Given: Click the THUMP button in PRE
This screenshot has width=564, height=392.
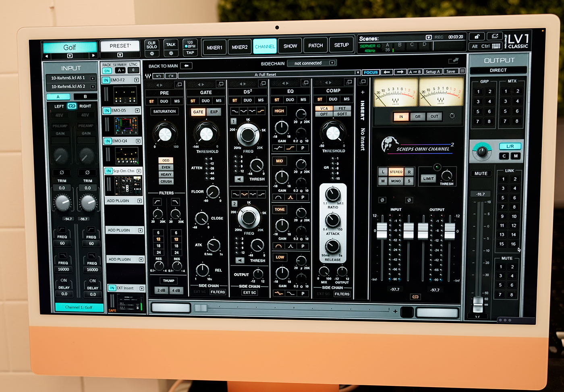Looking at the screenshot, I should 168,281.
